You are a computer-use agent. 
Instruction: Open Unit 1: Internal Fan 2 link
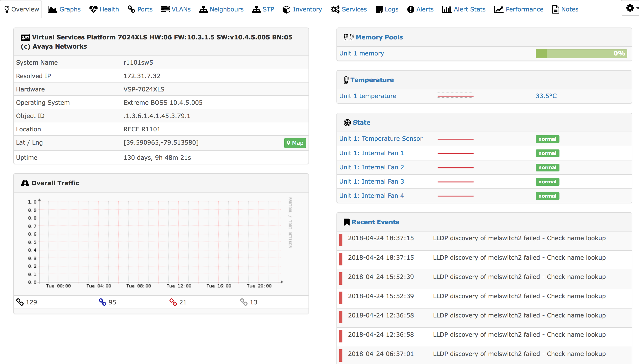point(371,167)
